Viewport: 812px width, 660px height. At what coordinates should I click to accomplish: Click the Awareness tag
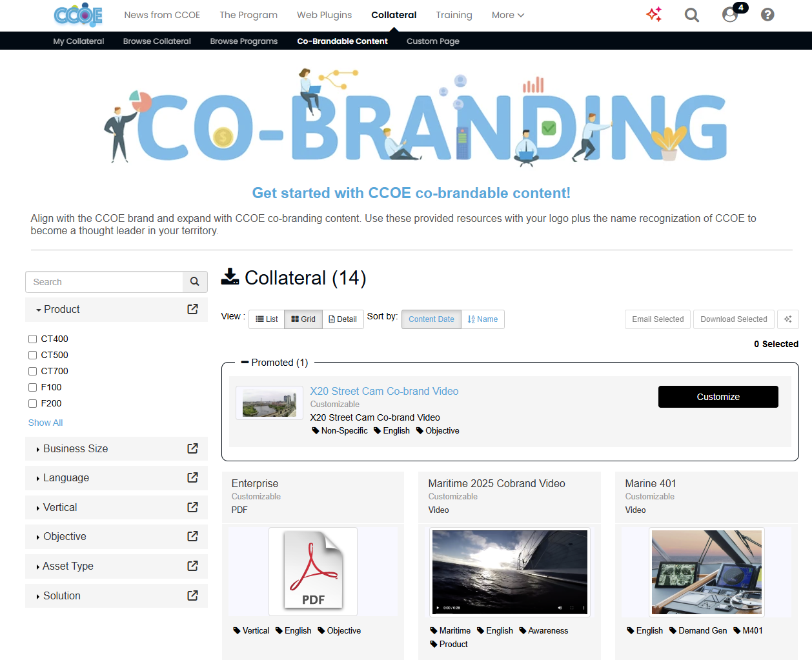(543, 631)
